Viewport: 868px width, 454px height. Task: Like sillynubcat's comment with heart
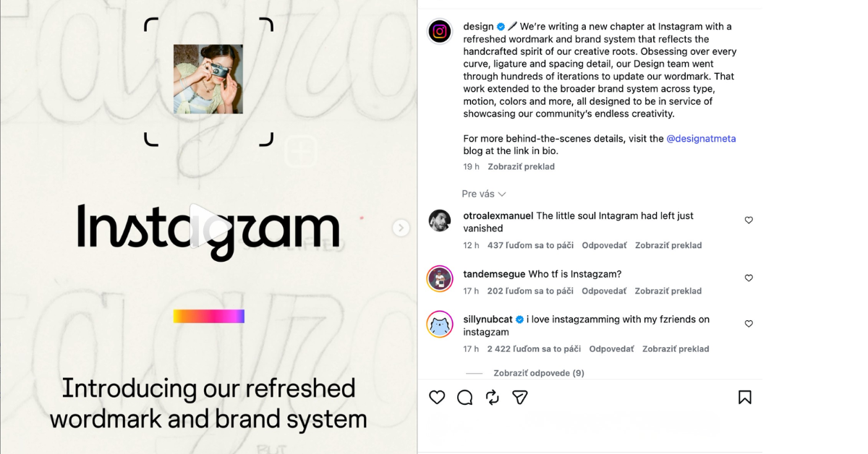[749, 324]
